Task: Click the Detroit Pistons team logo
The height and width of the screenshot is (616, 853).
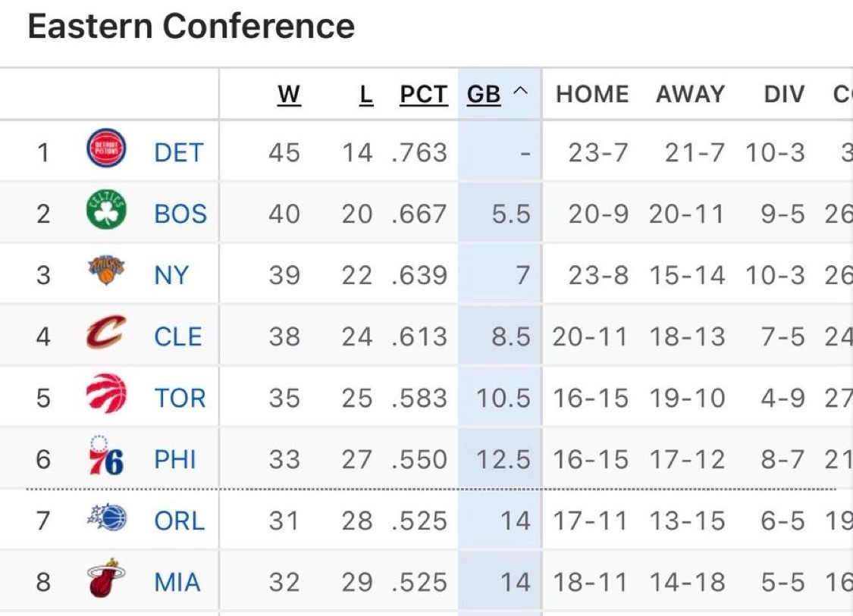Action: pos(107,149)
